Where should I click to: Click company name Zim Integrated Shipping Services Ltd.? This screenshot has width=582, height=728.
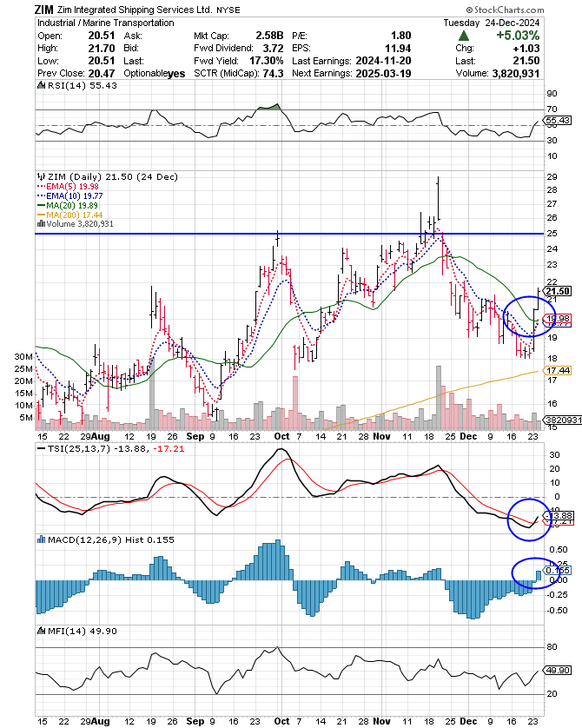[x=135, y=10]
